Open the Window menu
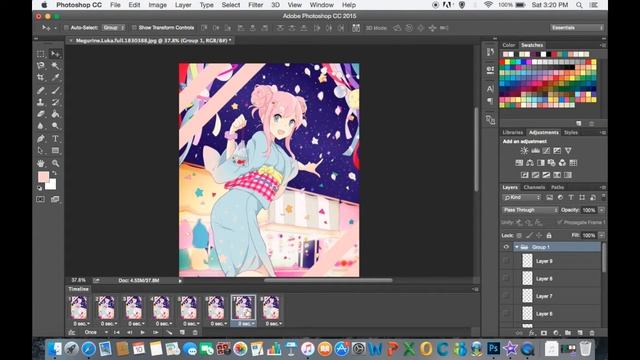The image size is (640, 360). tap(322, 5)
